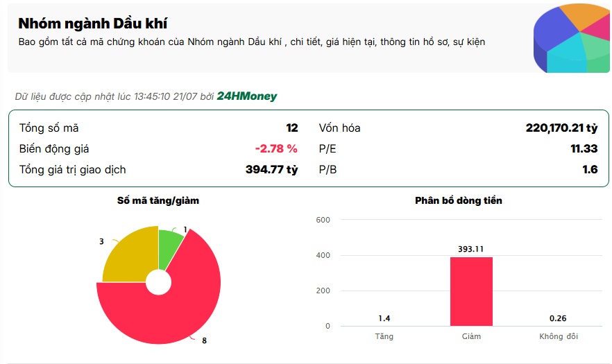Click the 1.4 value above Tăng
Image resolution: width=612 pixels, height=364 pixels.
[x=384, y=318]
